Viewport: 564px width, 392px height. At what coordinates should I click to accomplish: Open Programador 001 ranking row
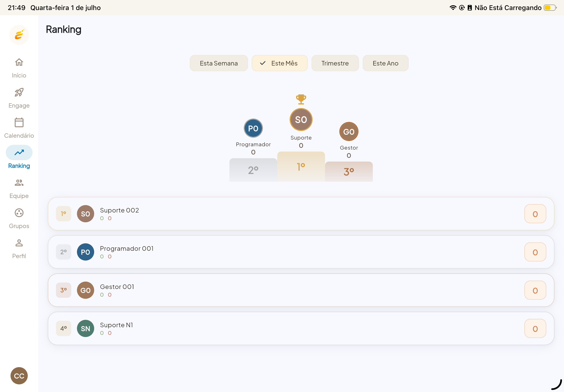301,252
